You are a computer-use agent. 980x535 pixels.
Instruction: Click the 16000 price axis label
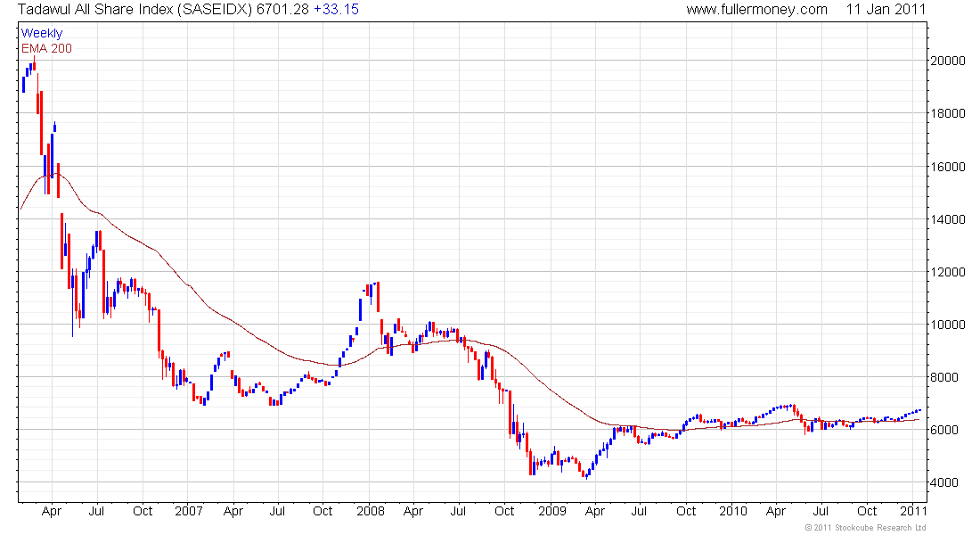(948, 167)
